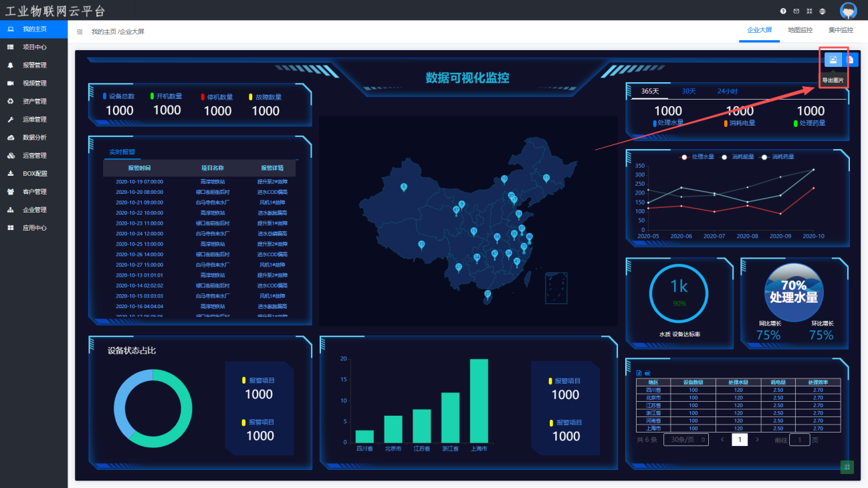Click the fullscreen toggle icon in header
The width and height of the screenshot is (868, 488).
[x=809, y=11]
